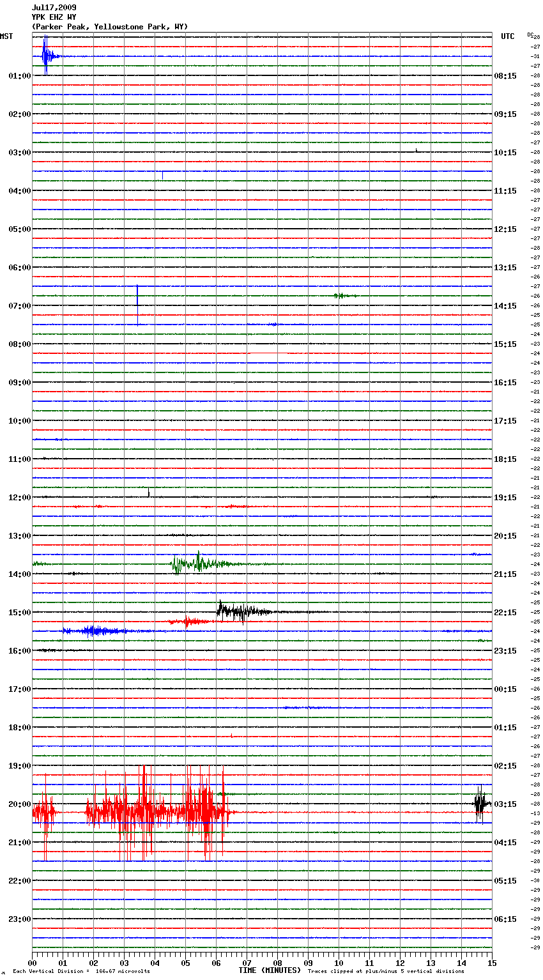The image size is (543, 980).
Task: Select the 12:00 MST time label
Action: pyautogui.click(x=19, y=498)
